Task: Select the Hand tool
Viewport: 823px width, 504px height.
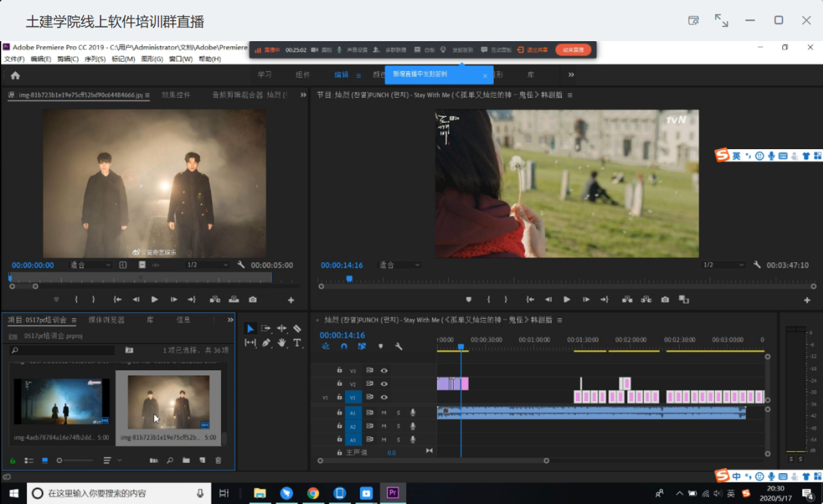Action: [x=282, y=343]
